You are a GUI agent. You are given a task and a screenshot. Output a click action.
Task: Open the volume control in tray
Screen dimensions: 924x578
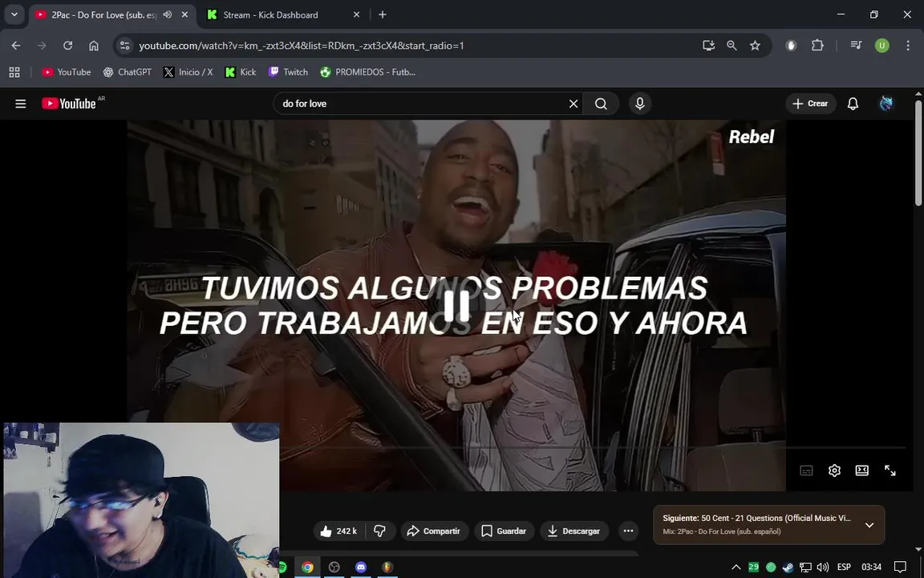[823, 568]
